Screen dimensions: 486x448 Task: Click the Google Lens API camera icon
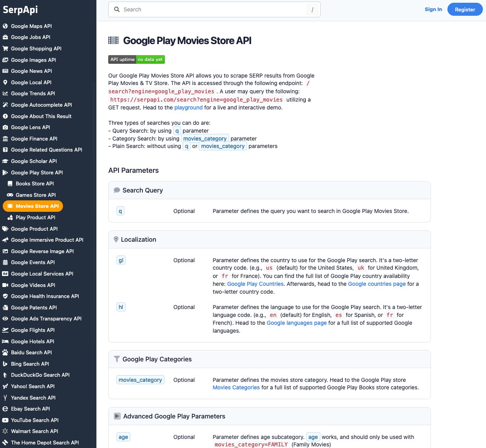coord(5,128)
